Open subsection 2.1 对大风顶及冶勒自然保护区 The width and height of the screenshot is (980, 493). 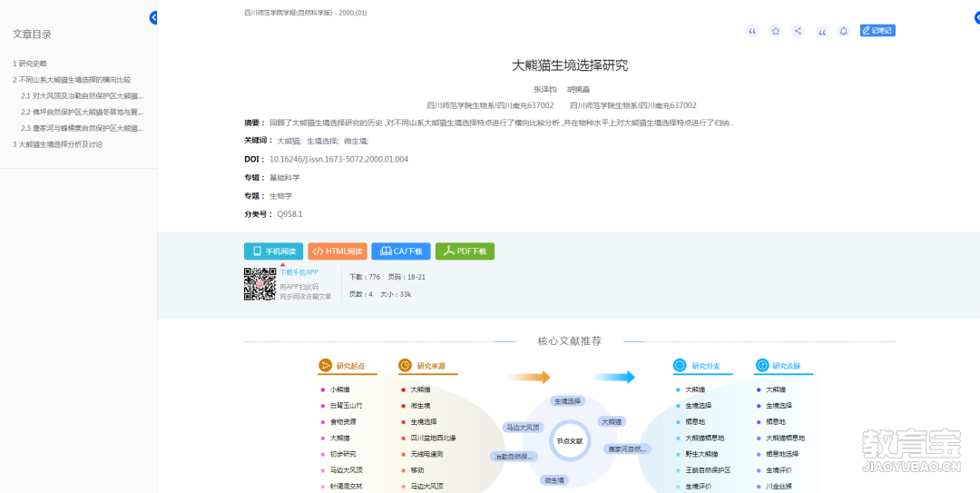tap(82, 95)
